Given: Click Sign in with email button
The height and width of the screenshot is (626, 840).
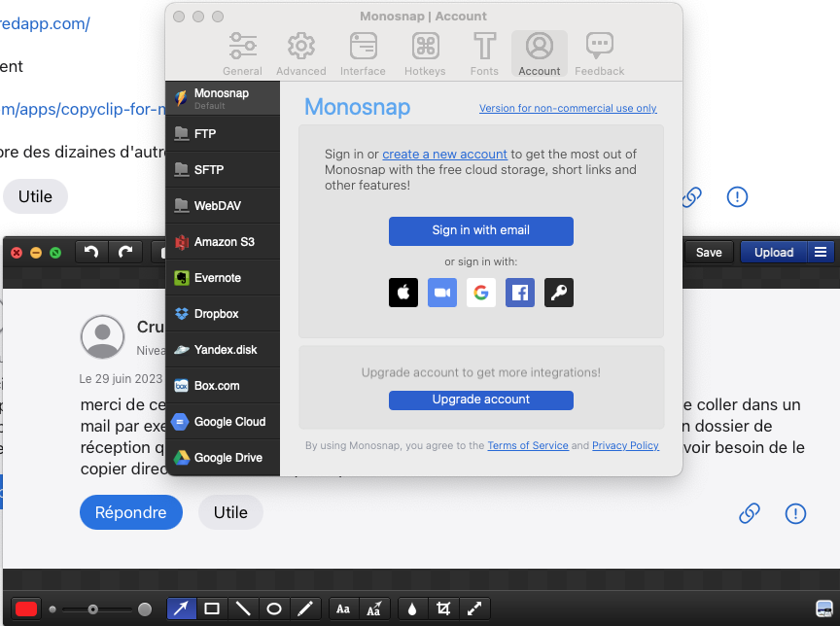Looking at the screenshot, I should [481, 230].
